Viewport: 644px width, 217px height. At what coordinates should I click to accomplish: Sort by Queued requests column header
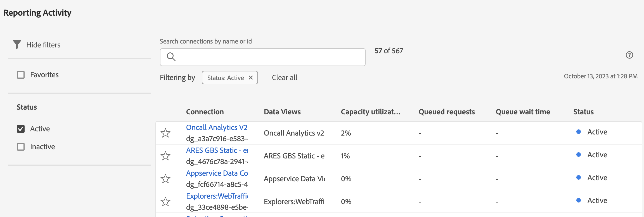pos(446,112)
